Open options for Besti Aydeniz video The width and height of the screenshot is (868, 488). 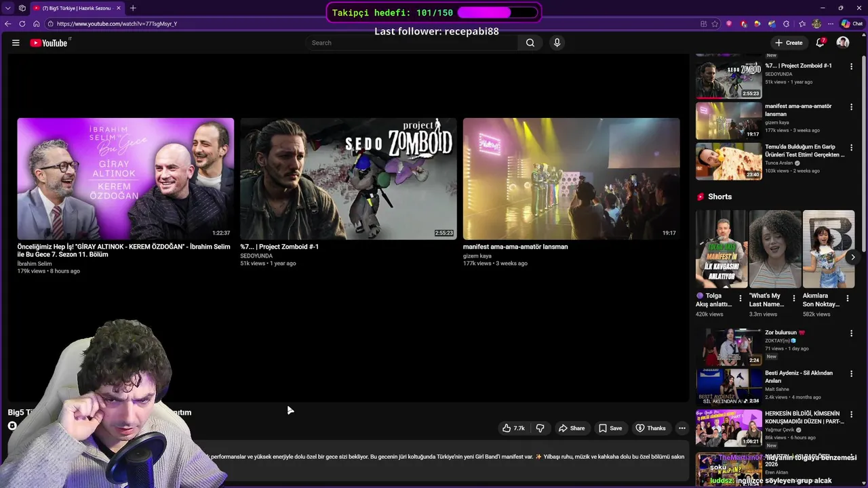coord(851,373)
